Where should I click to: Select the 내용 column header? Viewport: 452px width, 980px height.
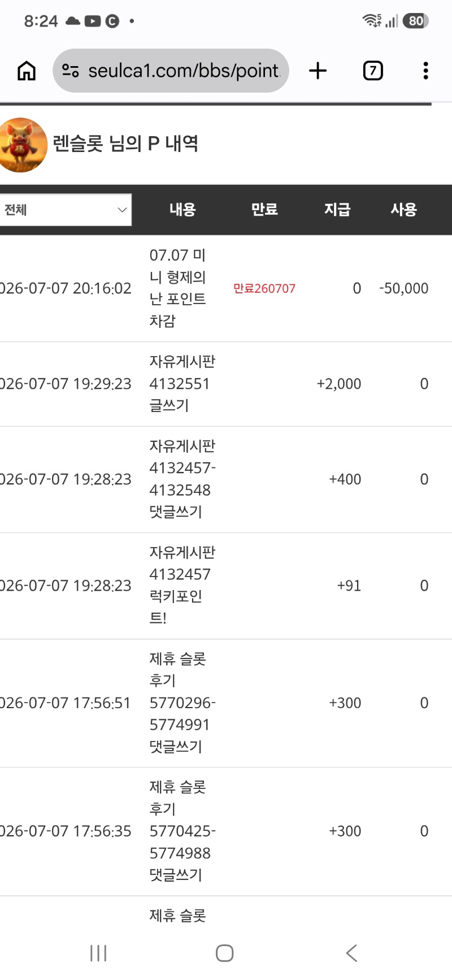click(182, 210)
